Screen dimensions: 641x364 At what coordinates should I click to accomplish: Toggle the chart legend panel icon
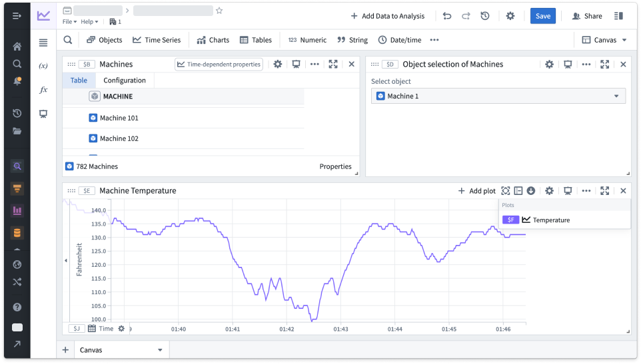coord(518,190)
